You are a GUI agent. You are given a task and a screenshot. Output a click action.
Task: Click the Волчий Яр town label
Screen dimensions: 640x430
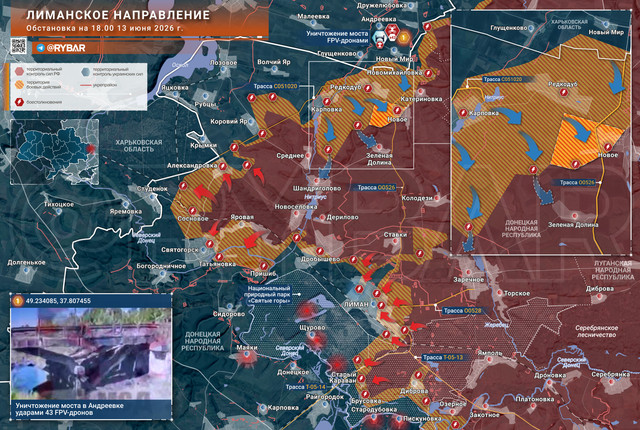pos(274,62)
